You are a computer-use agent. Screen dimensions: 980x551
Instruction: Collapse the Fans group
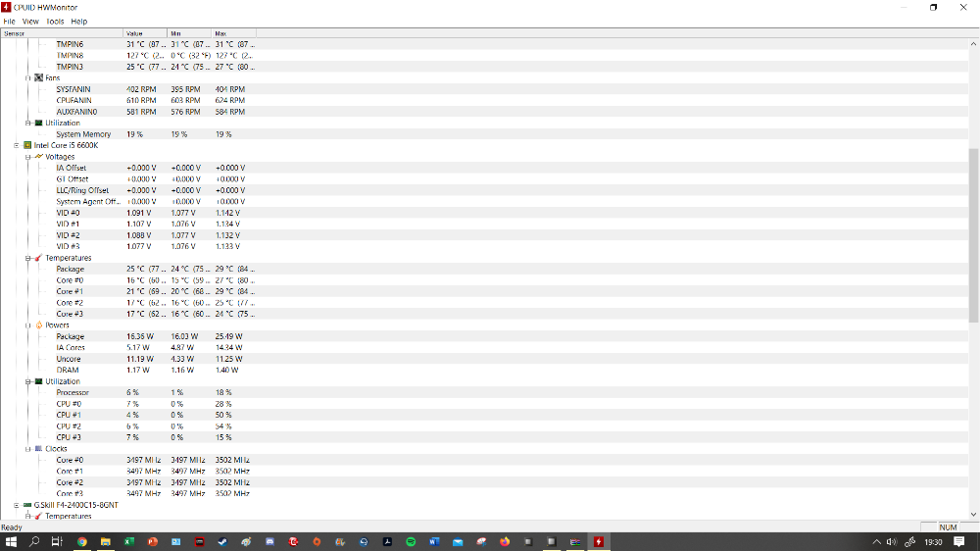[28, 78]
